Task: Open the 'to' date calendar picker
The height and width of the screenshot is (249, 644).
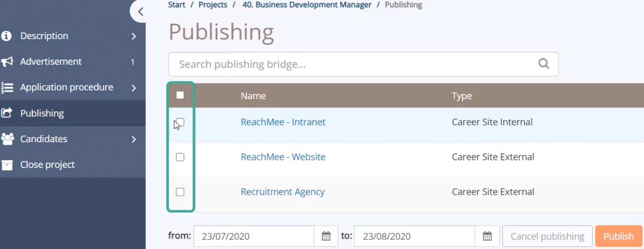Action: tap(487, 236)
